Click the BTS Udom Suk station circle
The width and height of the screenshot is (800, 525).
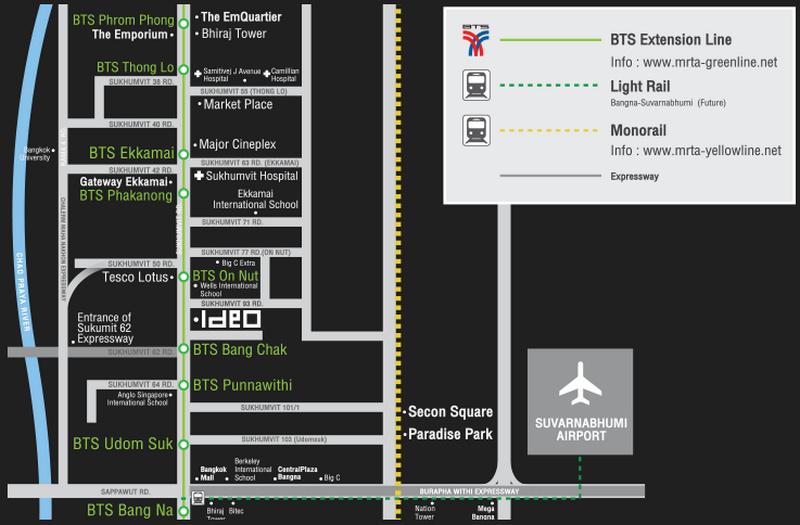point(184,444)
